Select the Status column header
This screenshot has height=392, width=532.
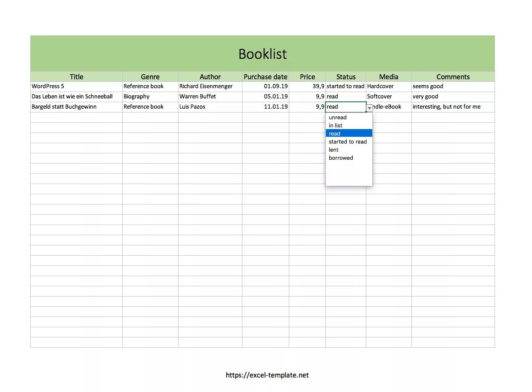(346, 77)
